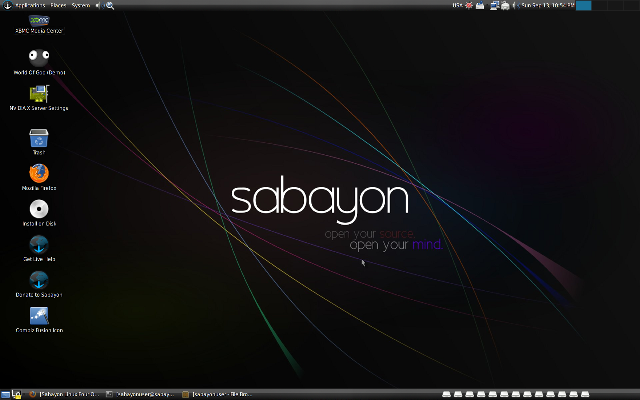Click the Show Desktop button in bottom panel
The image size is (640, 400).
[x=6, y=394]
